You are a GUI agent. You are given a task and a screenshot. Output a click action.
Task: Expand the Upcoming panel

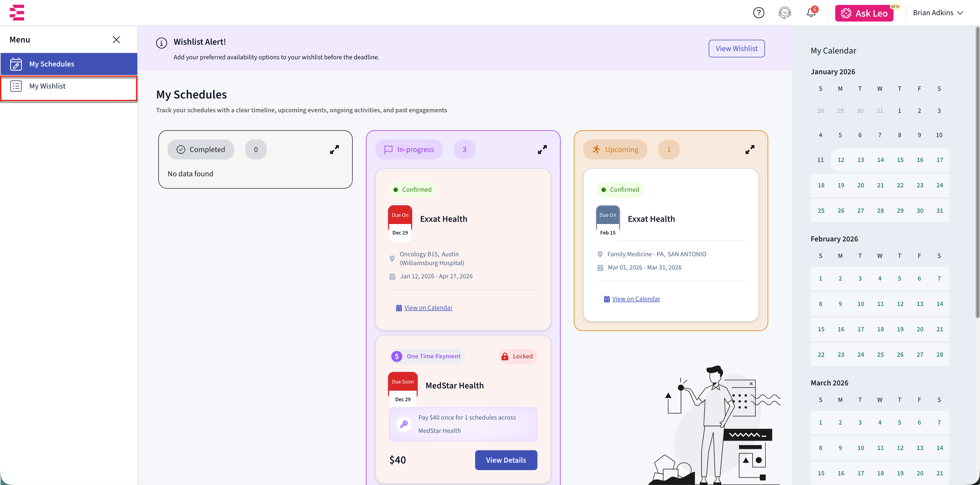click(749, 150)
